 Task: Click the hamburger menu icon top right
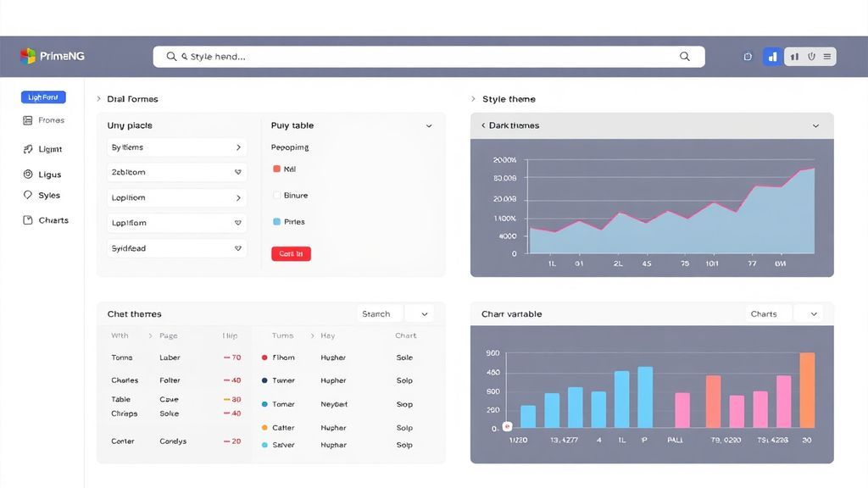(x=828, y=56)
